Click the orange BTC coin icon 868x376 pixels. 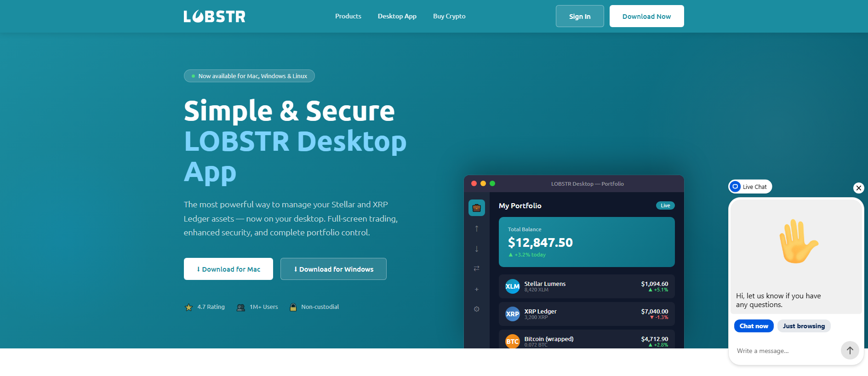513,341
